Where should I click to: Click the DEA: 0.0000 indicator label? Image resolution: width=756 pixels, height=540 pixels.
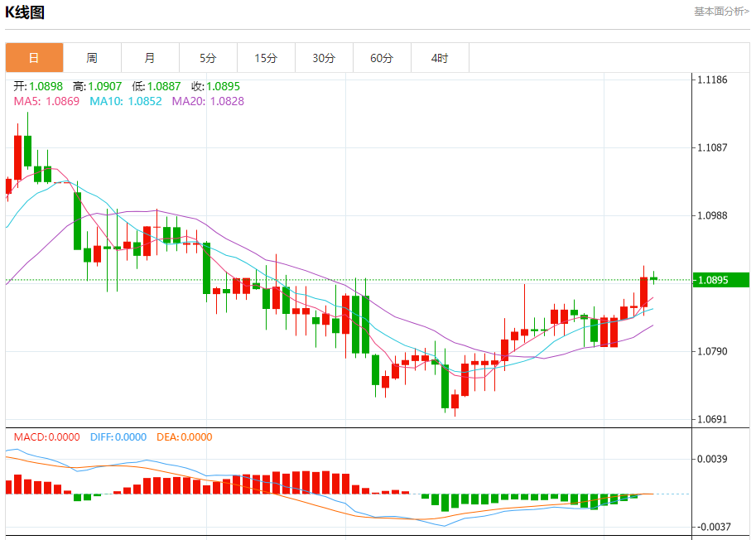coord(184,437)
